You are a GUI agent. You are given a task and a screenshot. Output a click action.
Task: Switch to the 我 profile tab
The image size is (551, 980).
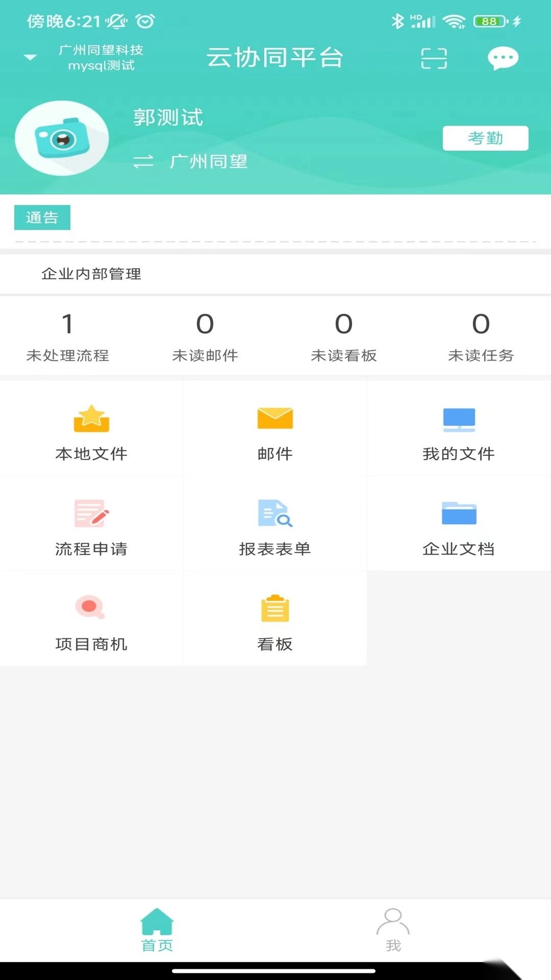pos(393,930)
